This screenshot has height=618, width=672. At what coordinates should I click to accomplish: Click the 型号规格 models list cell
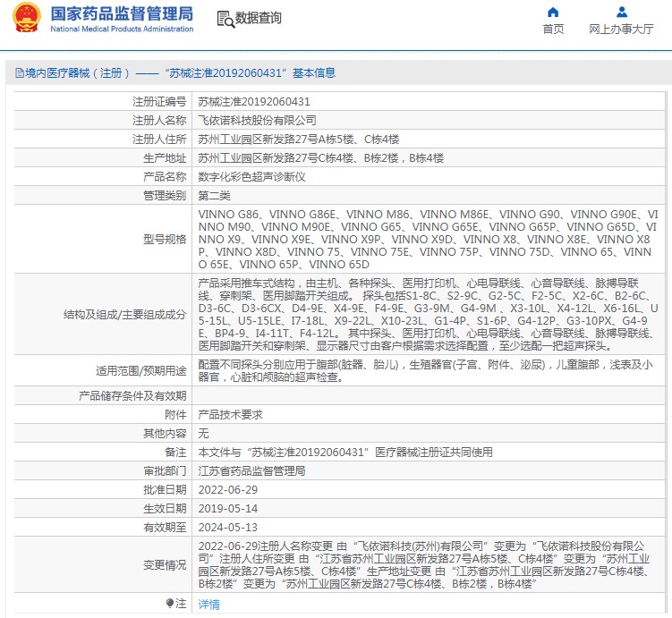428,239
